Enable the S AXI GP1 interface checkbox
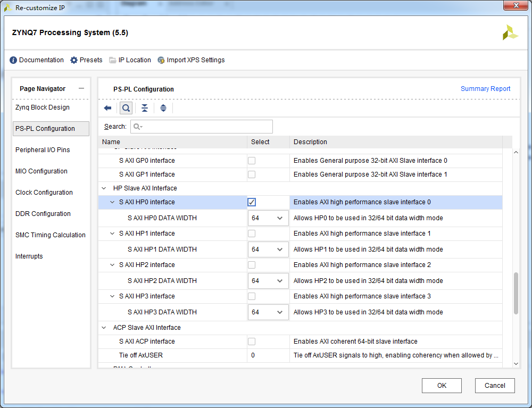 (252, 174)
